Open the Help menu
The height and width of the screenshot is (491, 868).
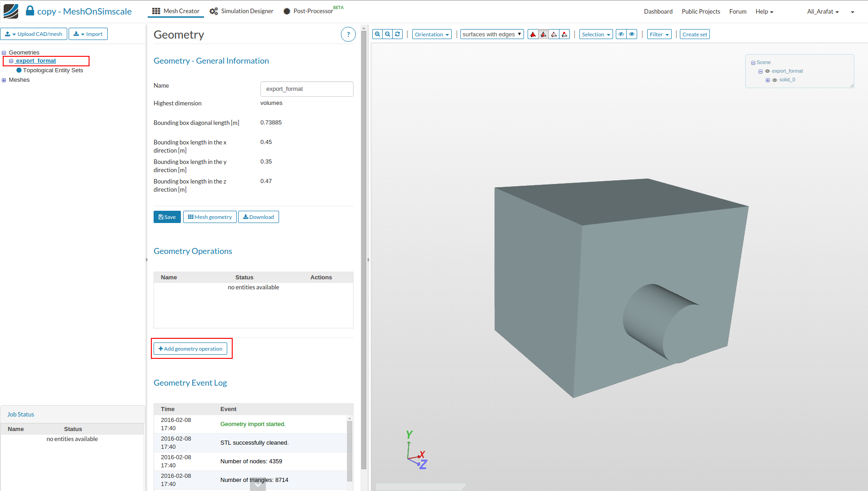pos(764,12)
